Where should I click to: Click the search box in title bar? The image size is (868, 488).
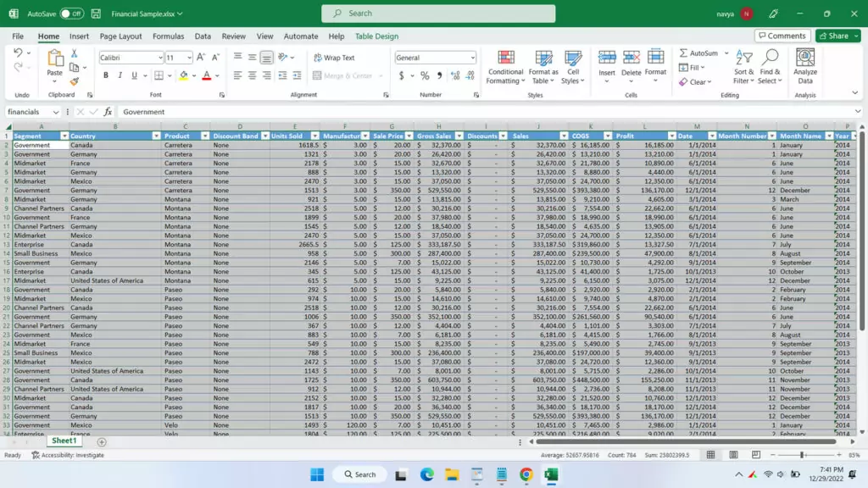pyautogui.click(x=438, y=14)
